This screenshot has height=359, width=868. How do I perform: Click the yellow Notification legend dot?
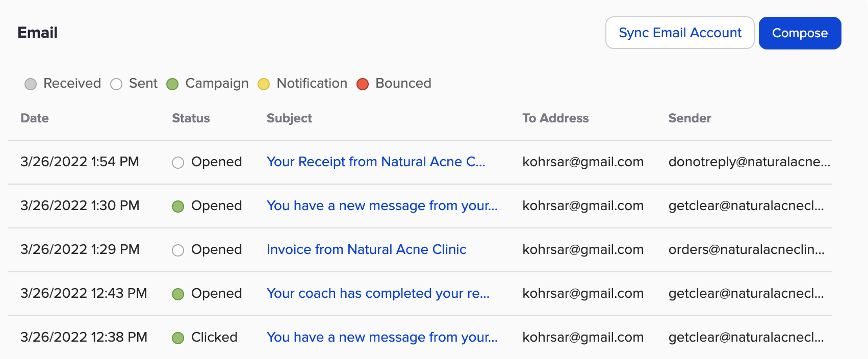pos(264,84)
